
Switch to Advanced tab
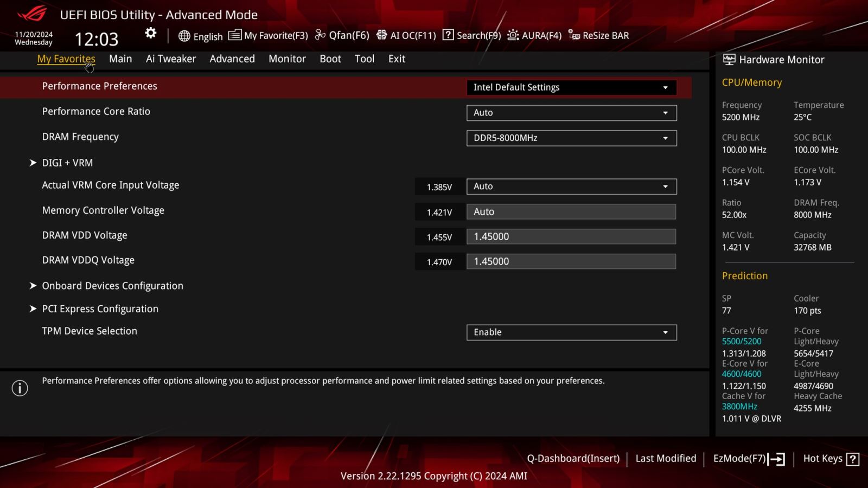click(232, 59)
